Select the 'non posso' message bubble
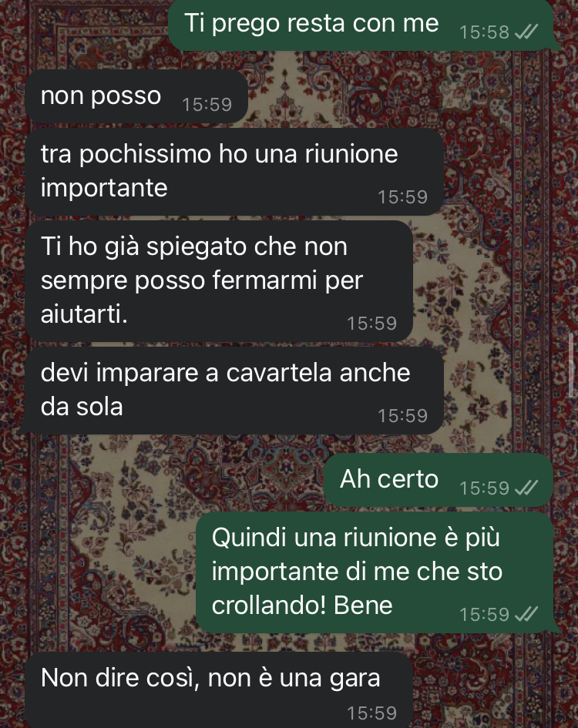Viewport: 578px width, 728px height. coord(136,96)
